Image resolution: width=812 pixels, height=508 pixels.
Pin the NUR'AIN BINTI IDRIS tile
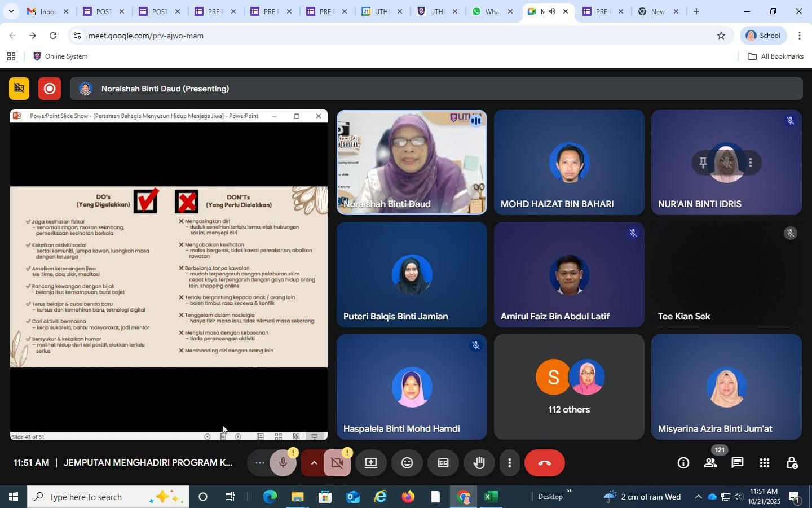(x=703, y=163)
